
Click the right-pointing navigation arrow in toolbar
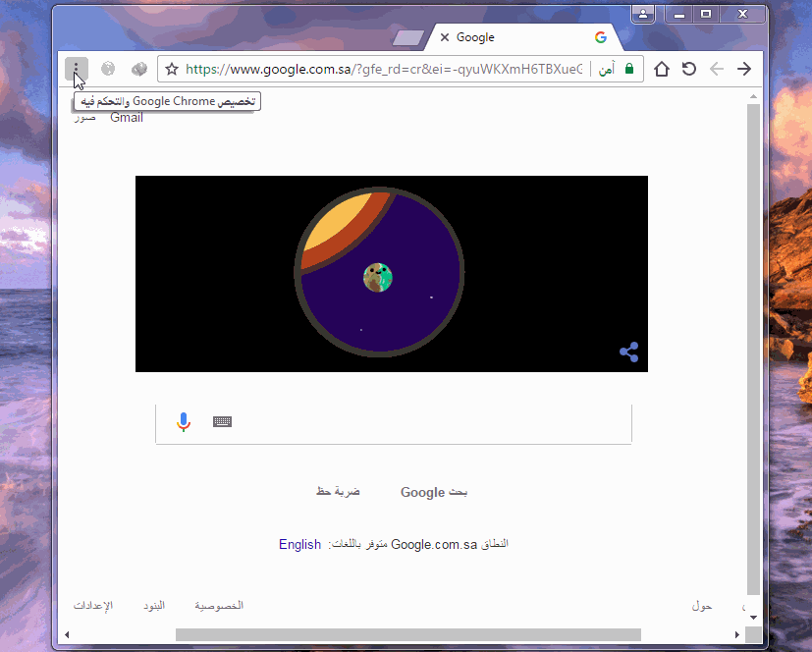pos(744,69)
